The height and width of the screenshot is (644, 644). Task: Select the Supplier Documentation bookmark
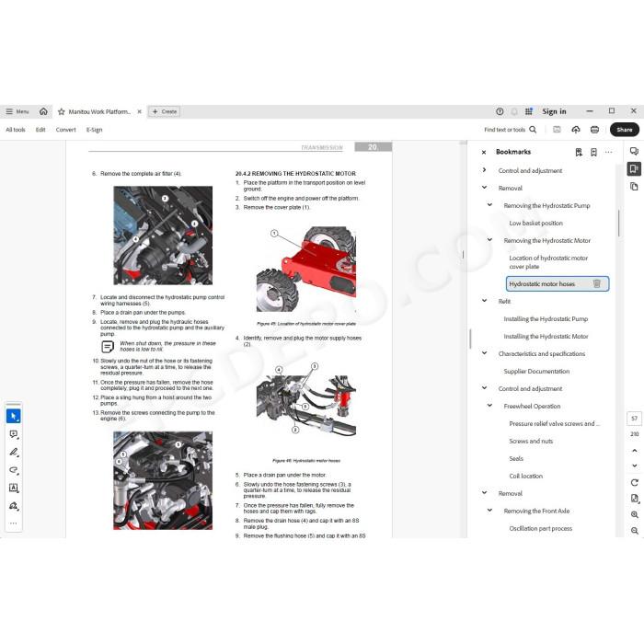[536, 371]
